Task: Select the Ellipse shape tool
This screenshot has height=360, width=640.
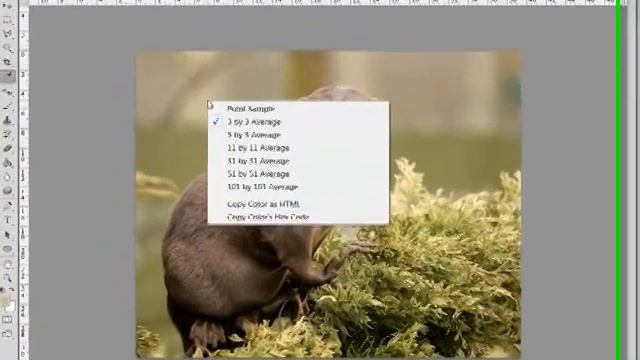Action: pyautogui.click(x=7, y=249)
